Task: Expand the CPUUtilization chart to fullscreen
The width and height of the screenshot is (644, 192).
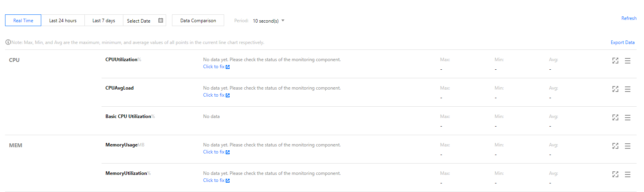Action: (615, 61)
